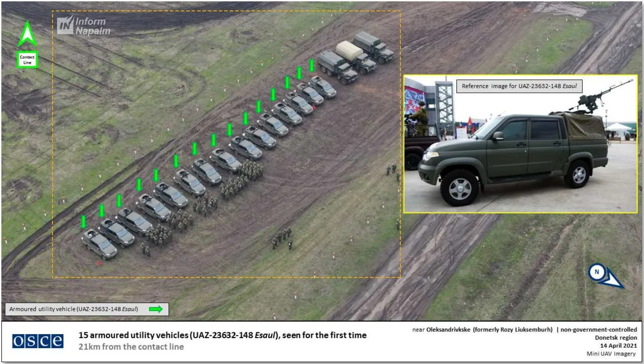Click the 'Contact Line' label box

(27, 60)
